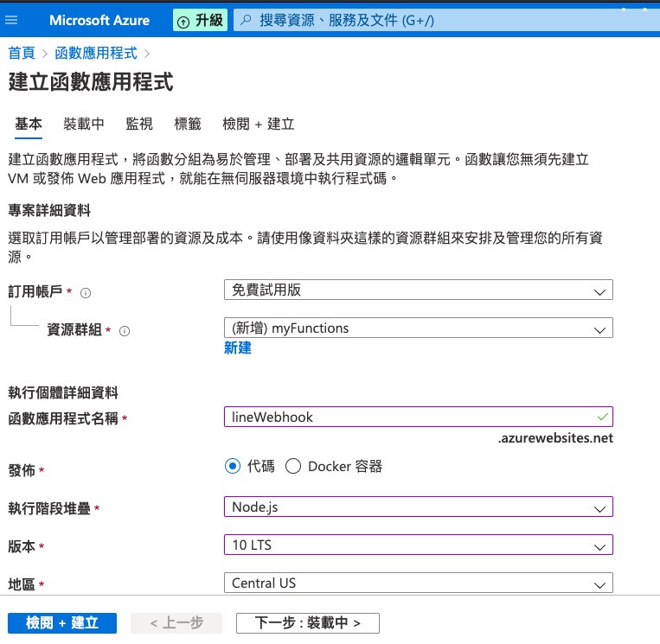
Task: Click the .azurewebsites.net suffix text
Action: [x=555, y=438]
